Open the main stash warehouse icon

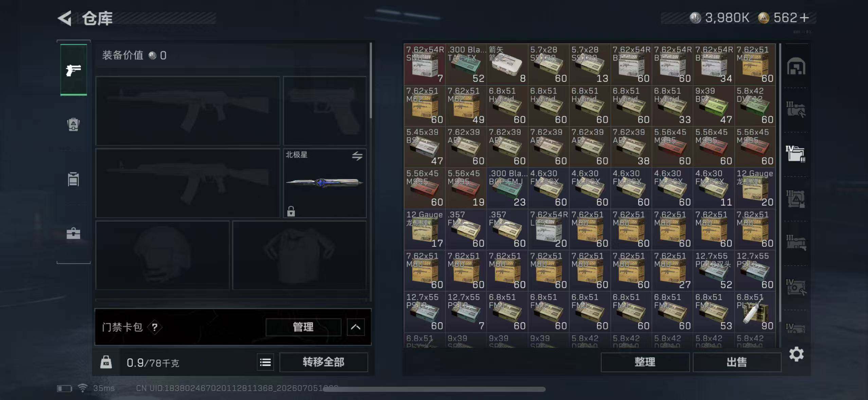pyautogui.click(x=796, y=66)
